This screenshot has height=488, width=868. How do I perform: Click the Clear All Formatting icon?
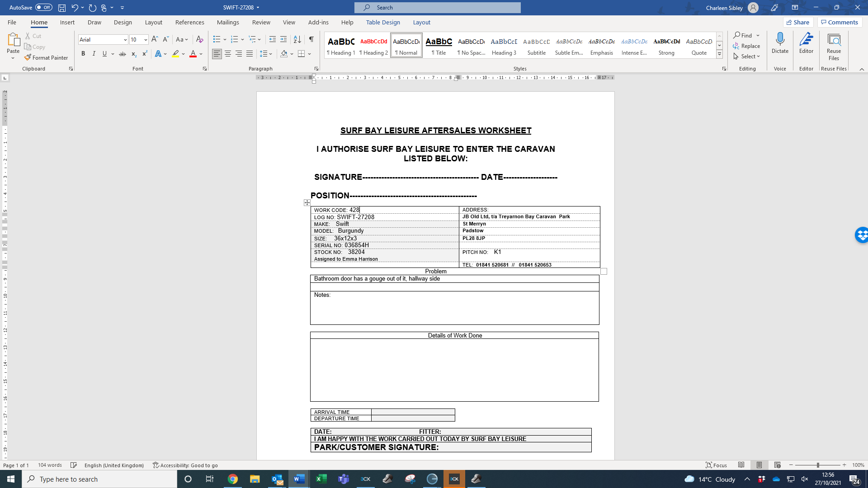[x=199, y=39]
